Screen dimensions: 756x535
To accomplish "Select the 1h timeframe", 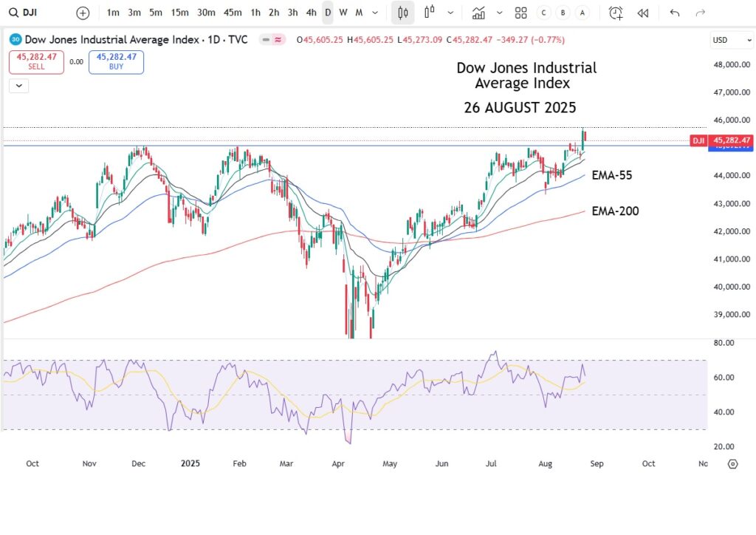I will pos(255,13).
